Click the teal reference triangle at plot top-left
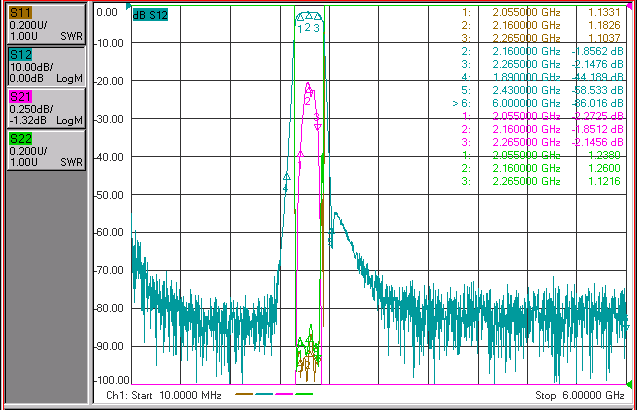 [x=129, y=7]
